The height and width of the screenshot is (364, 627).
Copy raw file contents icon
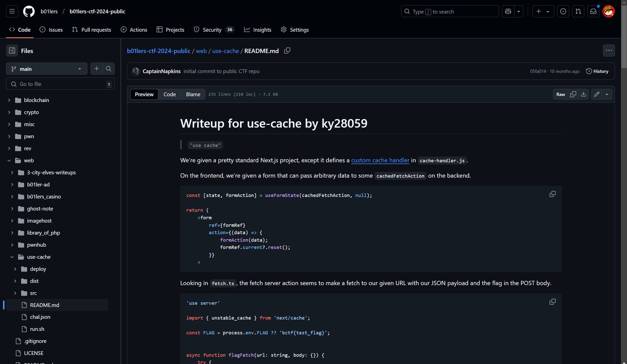[x=573, y=94]
